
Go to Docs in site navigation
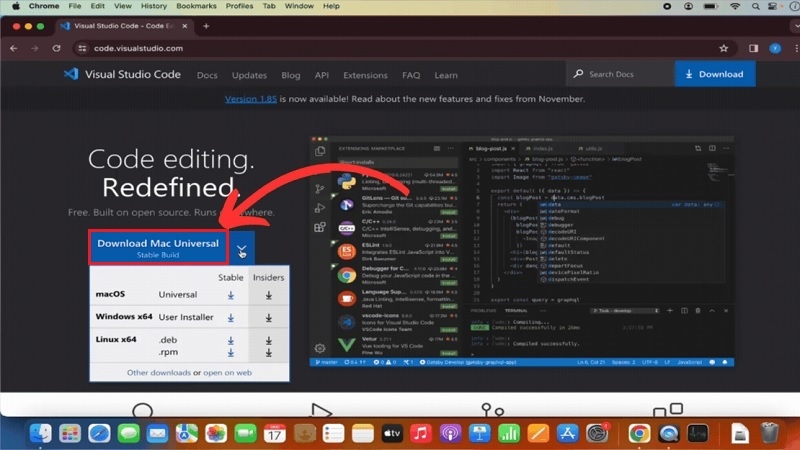coord(207,75)
